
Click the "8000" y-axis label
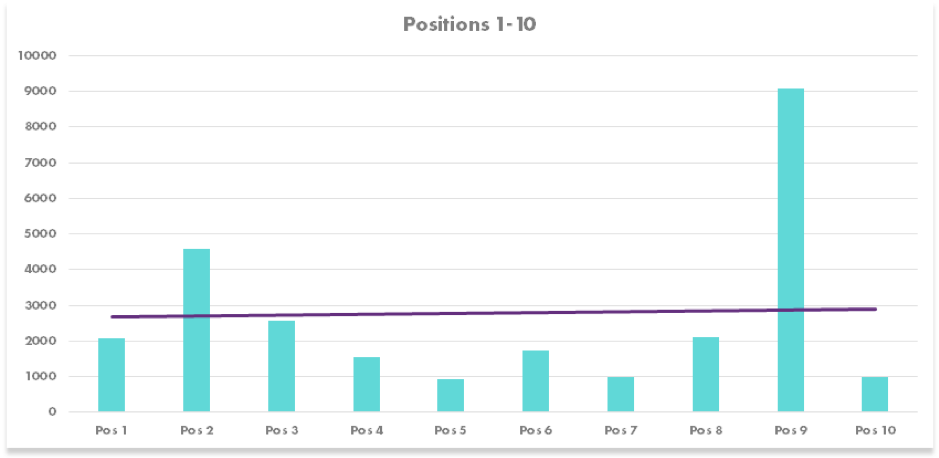(40, 127)
